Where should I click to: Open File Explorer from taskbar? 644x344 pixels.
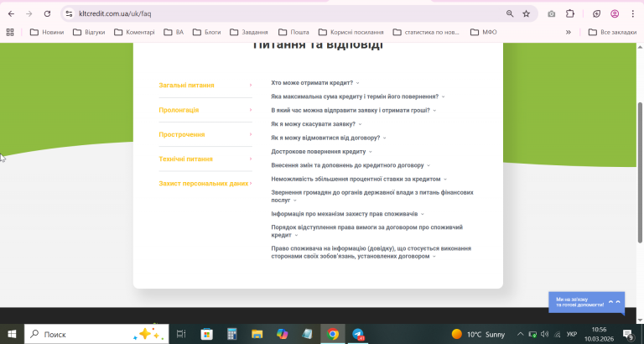[x=257, y=334]
